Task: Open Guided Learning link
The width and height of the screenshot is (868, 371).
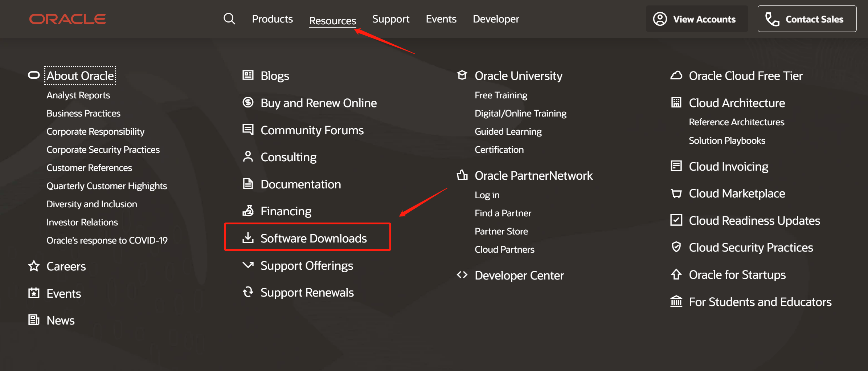Action: coord(508,131)
